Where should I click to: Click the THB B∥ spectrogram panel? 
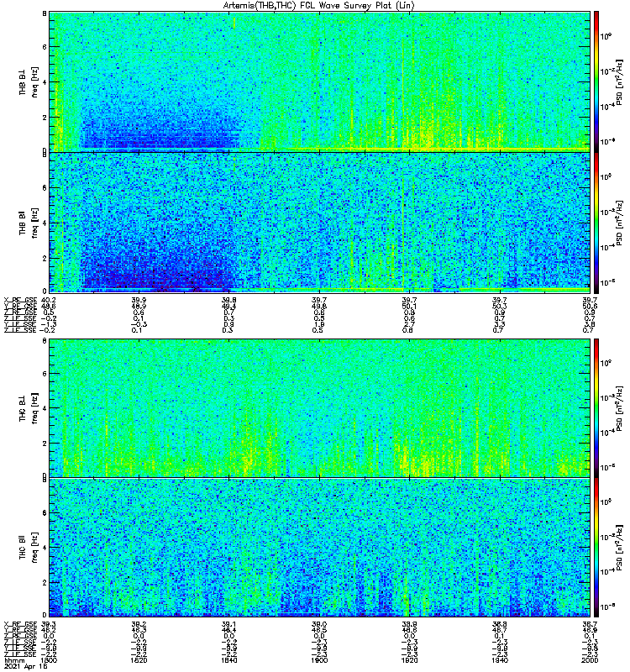(x=319, y=223)
